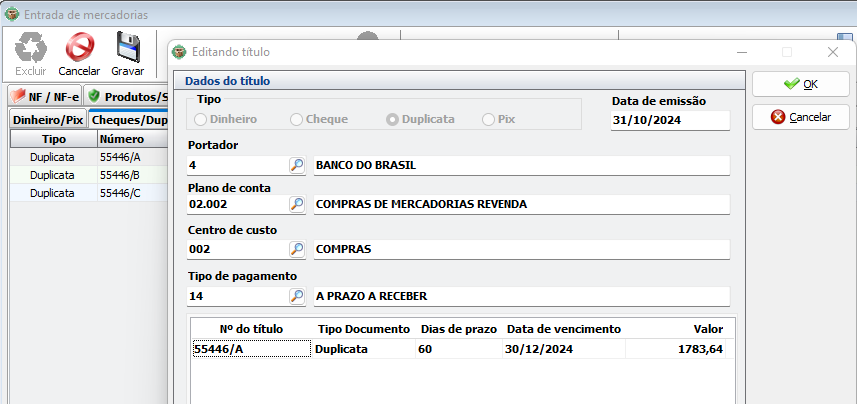Select the Duplicata radio option
857x404 pixels.
(420, 119)
